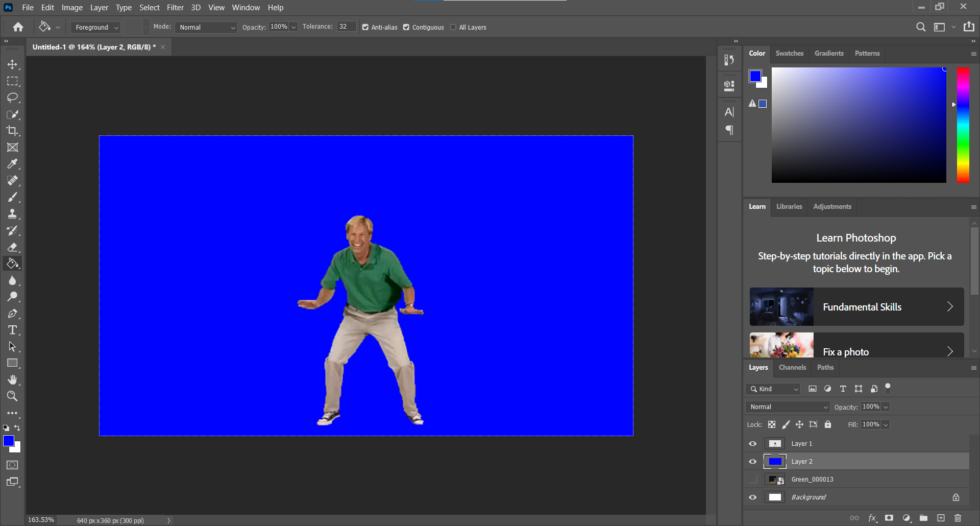Viewport: 980px width, 526px height.
Task: Select the Move tool
Action: pos(12,64)
